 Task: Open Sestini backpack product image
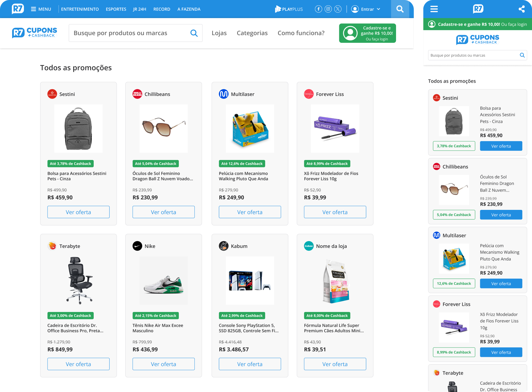coord(78,128)
